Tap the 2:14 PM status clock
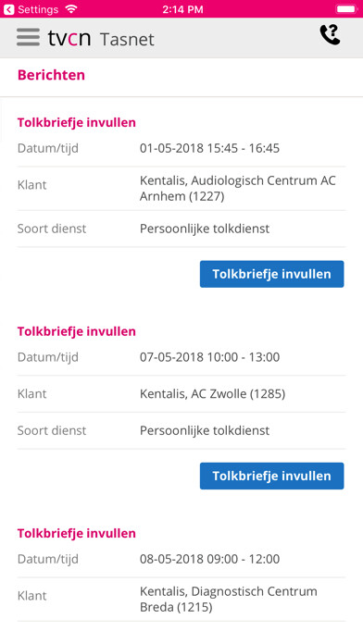The width and height of the screenshot is (363, 644). 182,9
